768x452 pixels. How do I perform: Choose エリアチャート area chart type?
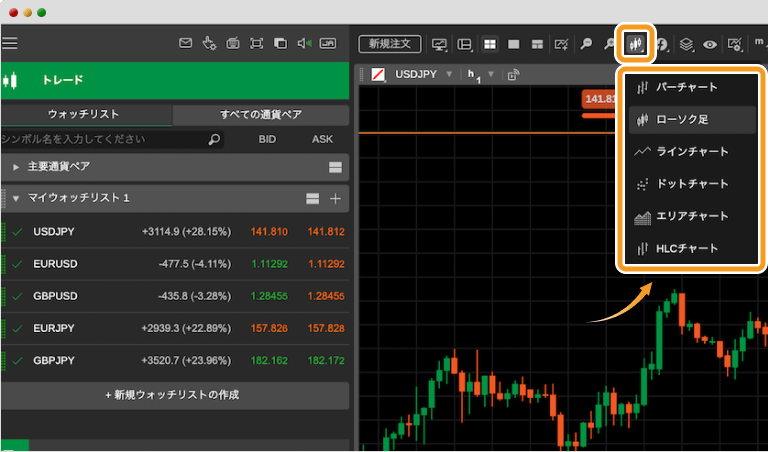tap(692, 216)
